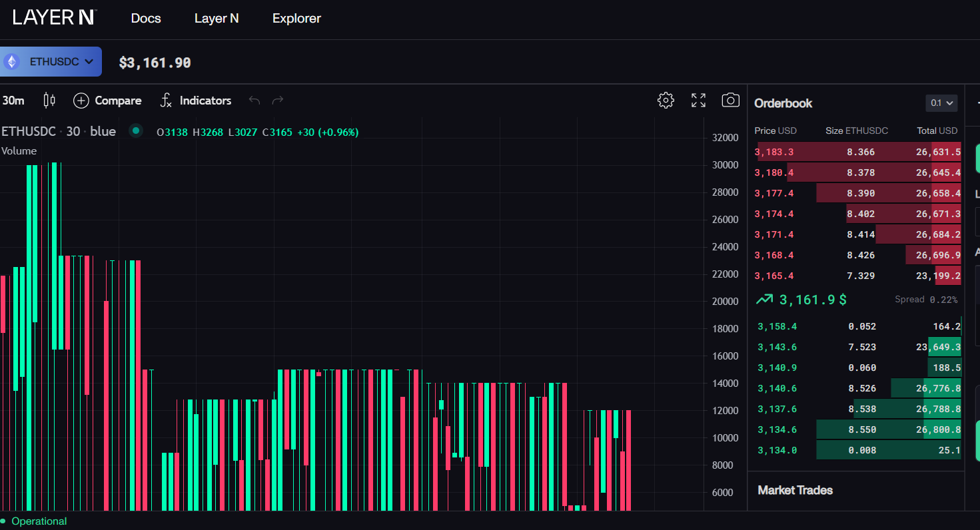The height and width of the screenshot is (530, 980).
Task: Select the ask price 3,180.4 row
Action: click(x=857, y=172)
